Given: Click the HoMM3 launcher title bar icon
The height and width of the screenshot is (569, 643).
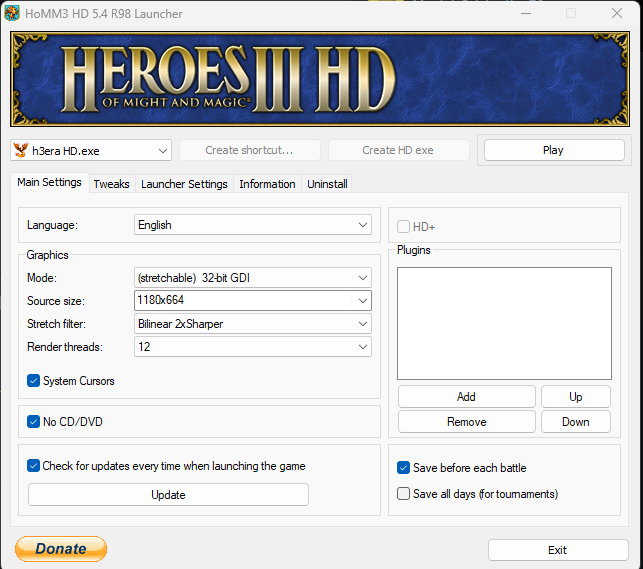Looking at the screenshot, I should pos(13,13).
